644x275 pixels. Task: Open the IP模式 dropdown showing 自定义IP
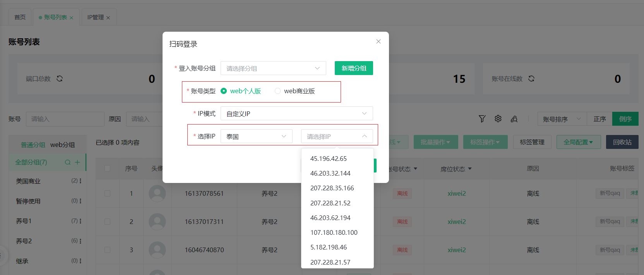click(x=297, y=113)
